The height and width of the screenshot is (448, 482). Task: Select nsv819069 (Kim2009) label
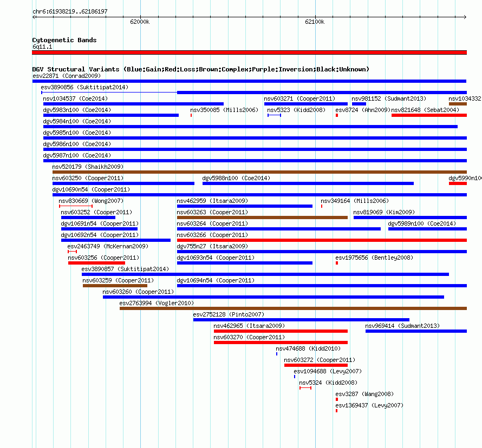(384, 212)
